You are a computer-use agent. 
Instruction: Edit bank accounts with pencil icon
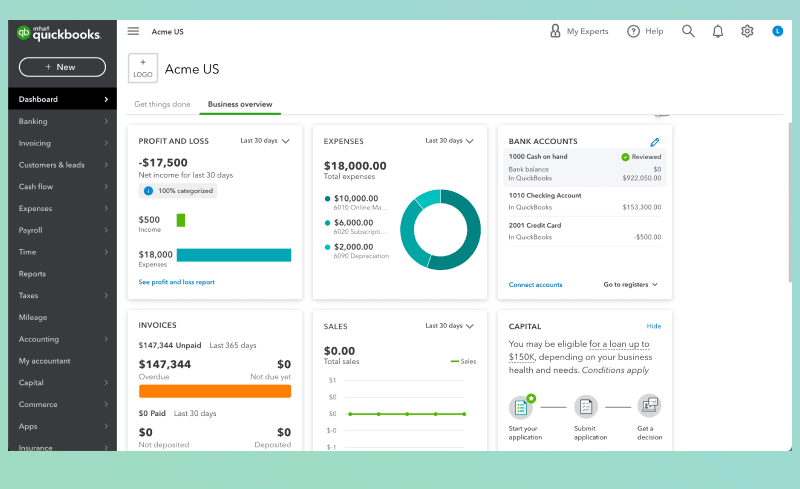(655, 142)
